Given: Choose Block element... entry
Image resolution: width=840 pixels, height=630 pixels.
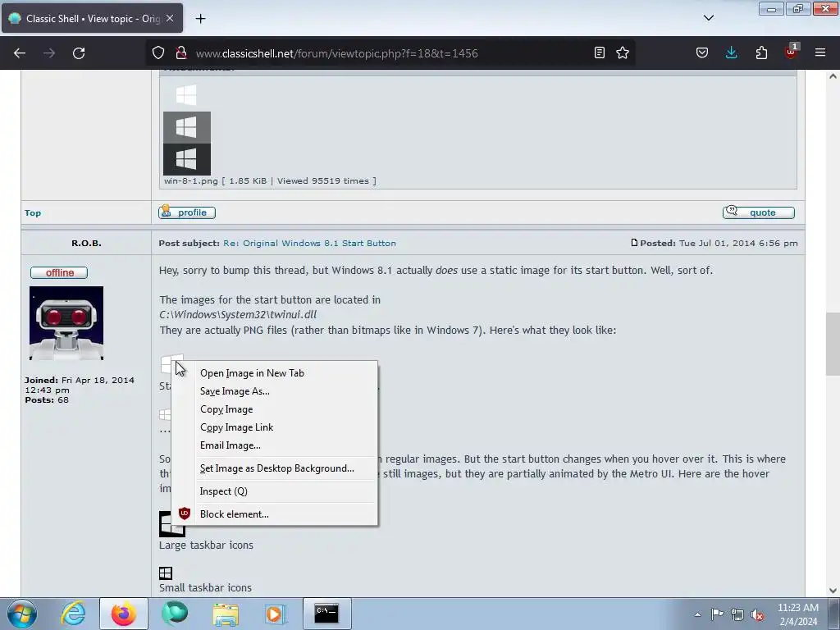Looking at the screenshot, I should (234, 514).
